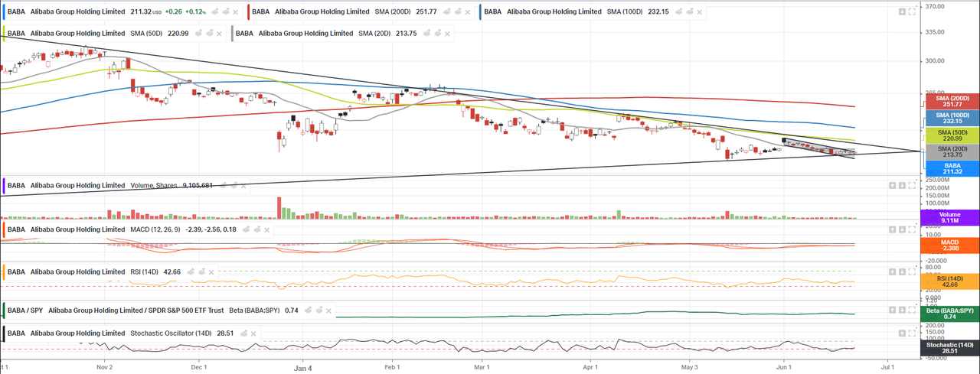
Task: Click second layer icon on RSI legend
Action: pyautogui.click(x=201, y=272)
